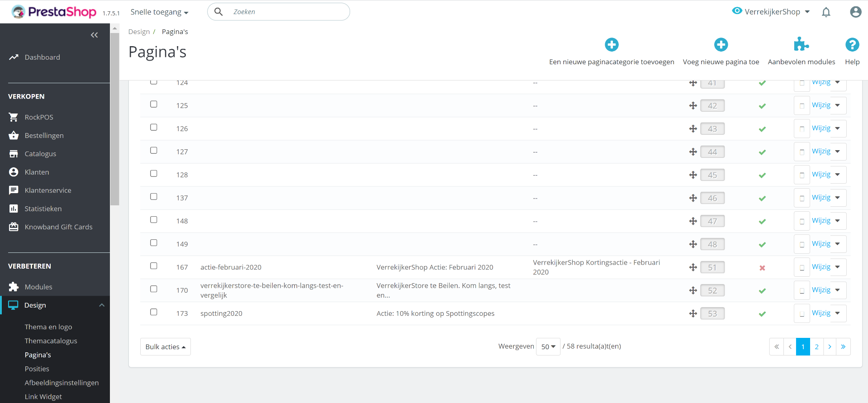The image size is (868, 403).
Task: Tick the checkbox for page 128
Action: coord(154,173)
